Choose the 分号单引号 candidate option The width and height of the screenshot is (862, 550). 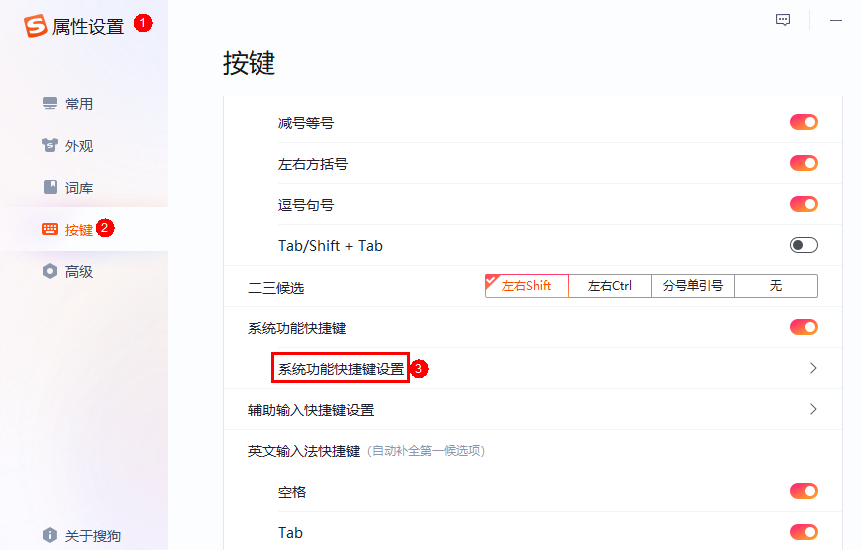pos(692,286)
